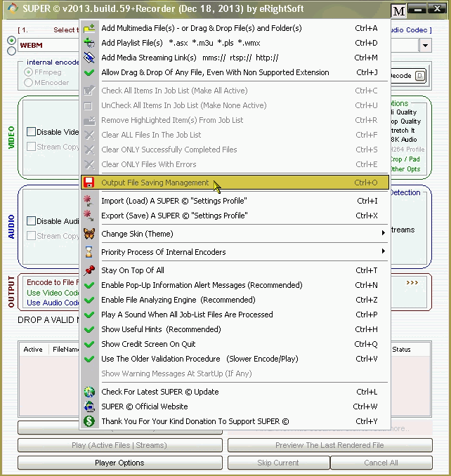Click the Status column header
This screenshot has width=451, height=476.
pos(402,350)
